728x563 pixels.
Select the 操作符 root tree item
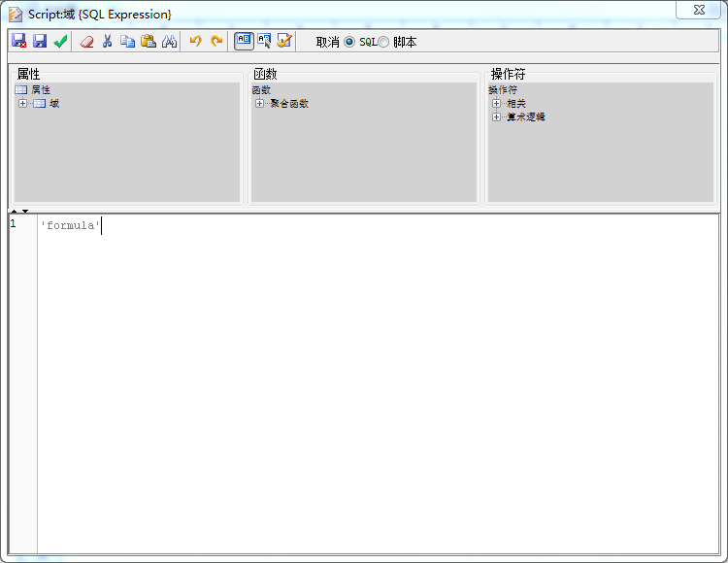[x=503, y=89]
